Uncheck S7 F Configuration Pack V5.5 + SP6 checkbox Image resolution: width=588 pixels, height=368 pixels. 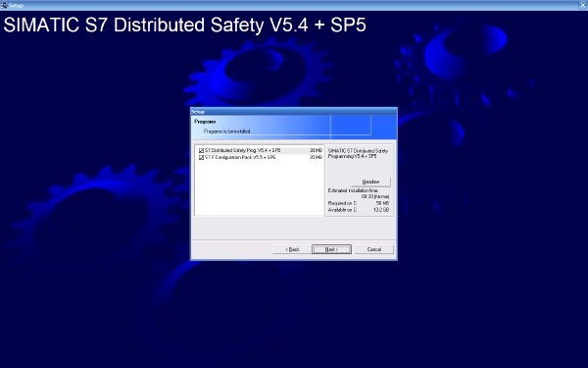point(201,158)
